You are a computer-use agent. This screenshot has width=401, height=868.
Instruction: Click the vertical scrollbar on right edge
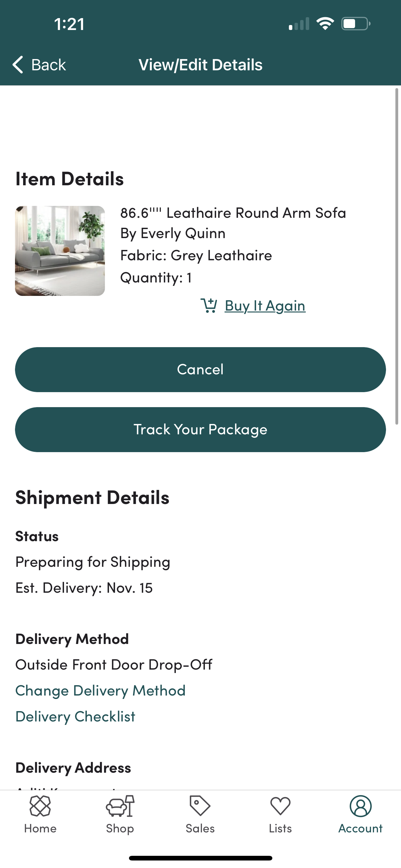(397, 256)
